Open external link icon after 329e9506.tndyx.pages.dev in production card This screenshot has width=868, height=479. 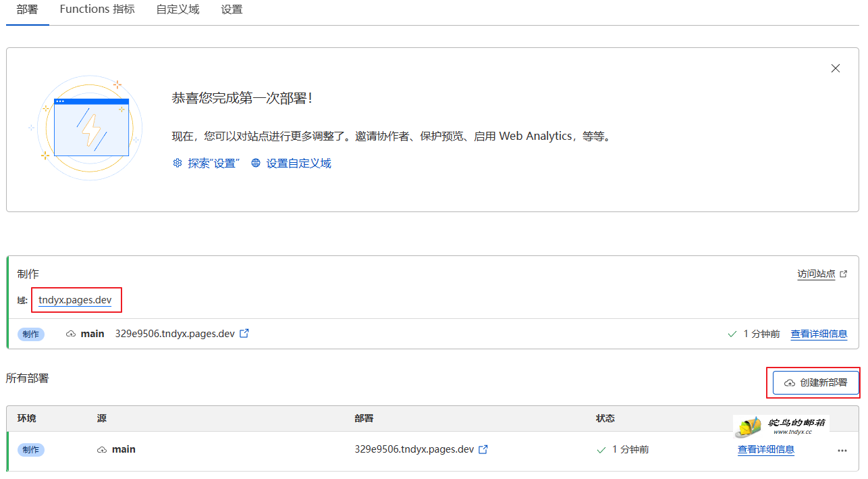point(244,333)
